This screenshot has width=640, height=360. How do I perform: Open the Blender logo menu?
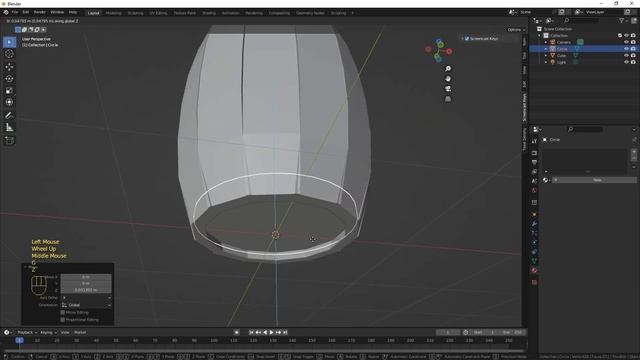pos(6,13)
